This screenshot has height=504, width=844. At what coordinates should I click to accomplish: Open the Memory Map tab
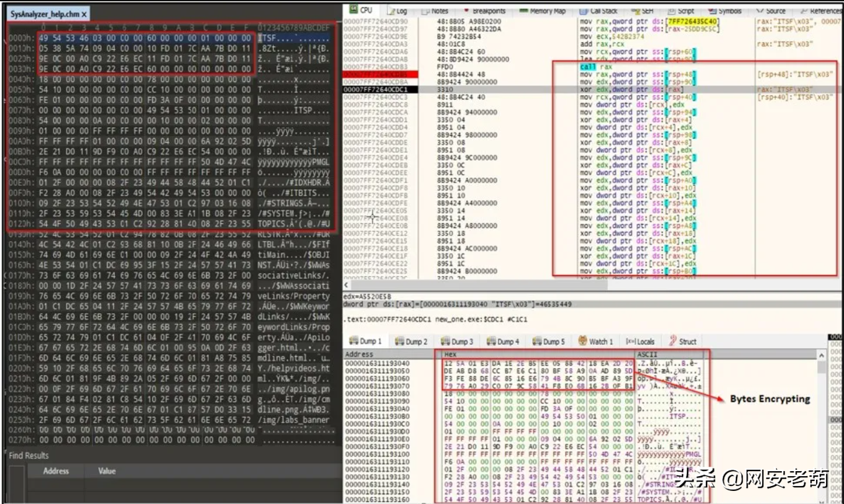(543, 11)
